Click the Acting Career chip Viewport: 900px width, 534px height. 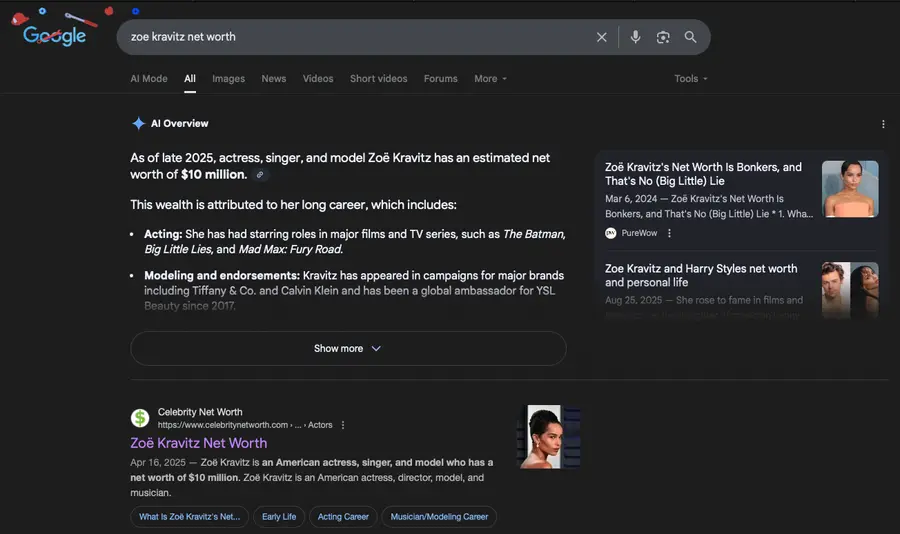tap(343, 517)
